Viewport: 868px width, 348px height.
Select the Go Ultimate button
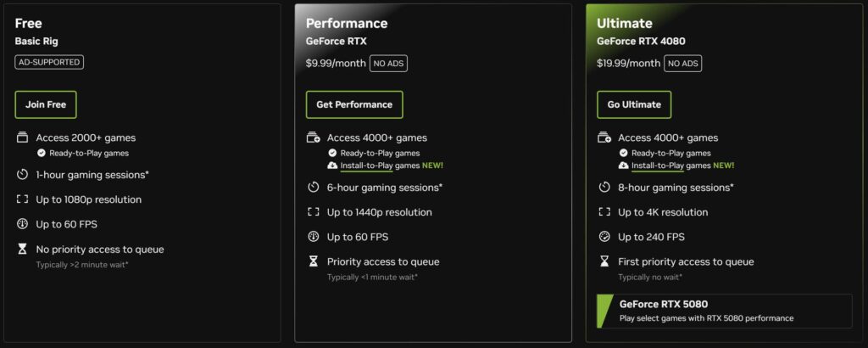634,104
